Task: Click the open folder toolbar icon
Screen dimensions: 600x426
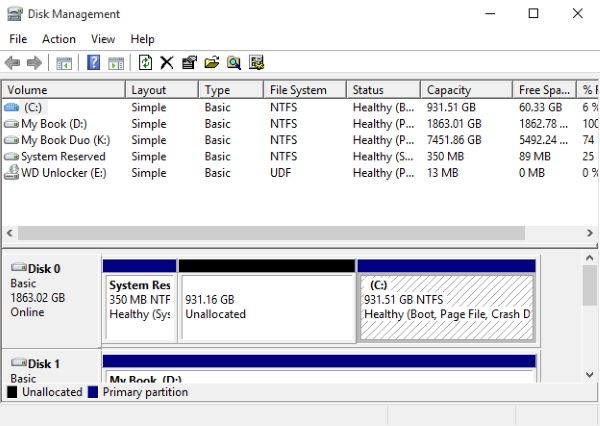Action: click(211, 63)
